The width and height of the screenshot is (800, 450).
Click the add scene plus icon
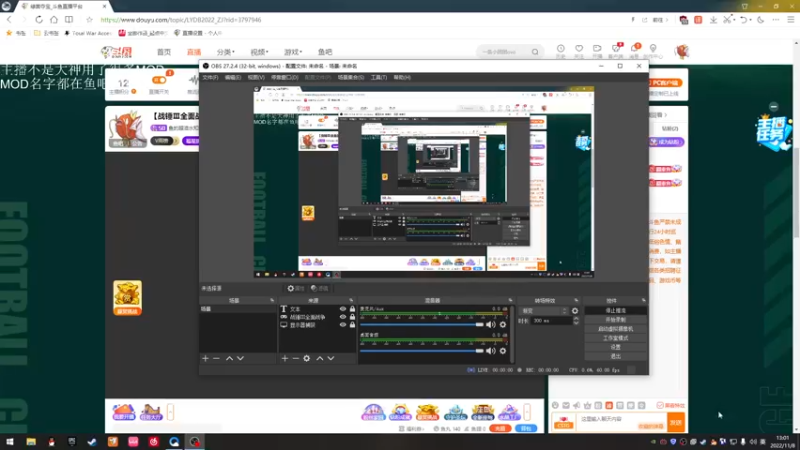click(x=205, y=359)
